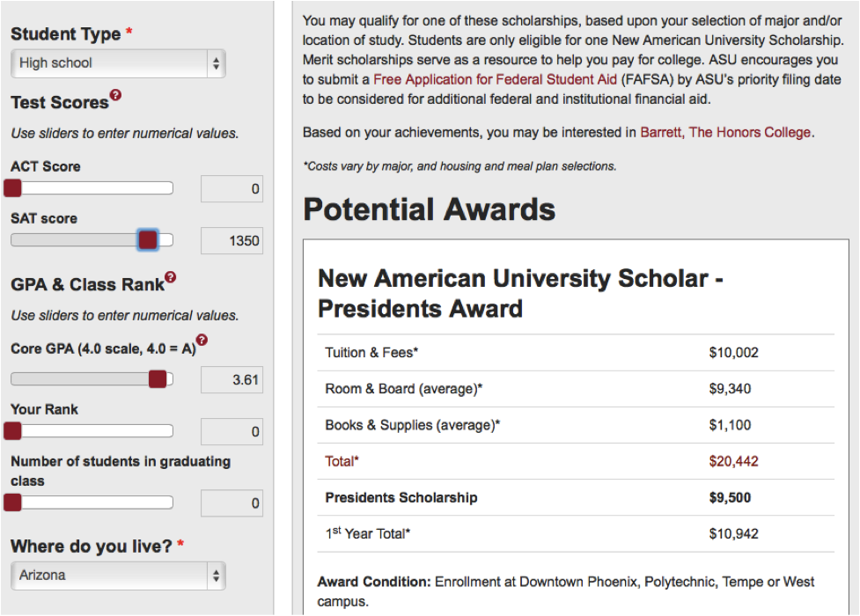
Task: Open the Barrett, The Honors College link
Action: 725,133
